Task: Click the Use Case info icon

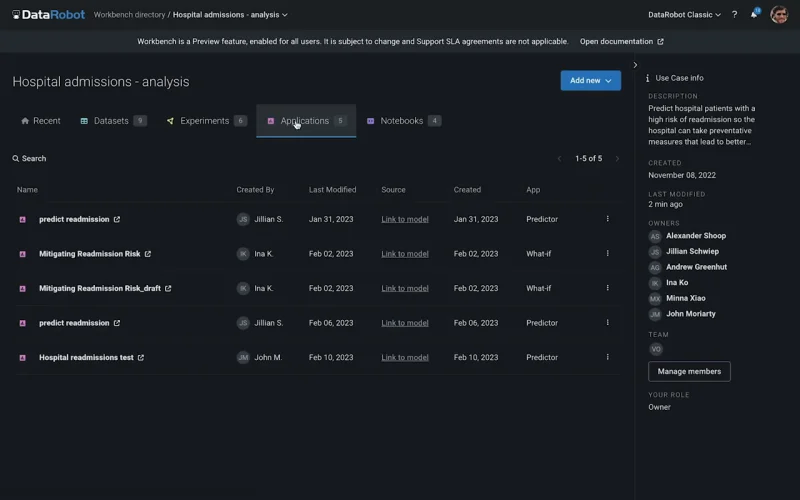Action: 648,78
